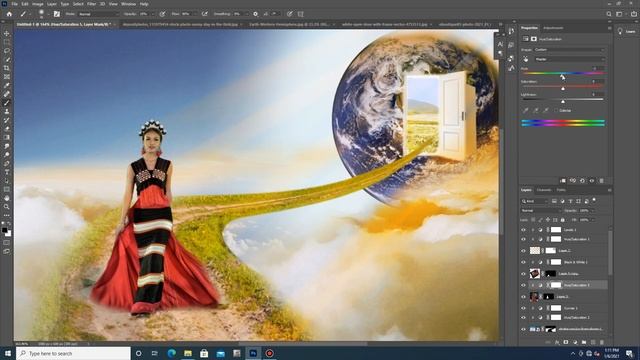
Task: Select the Move tool
Action: tap(7, 33)
